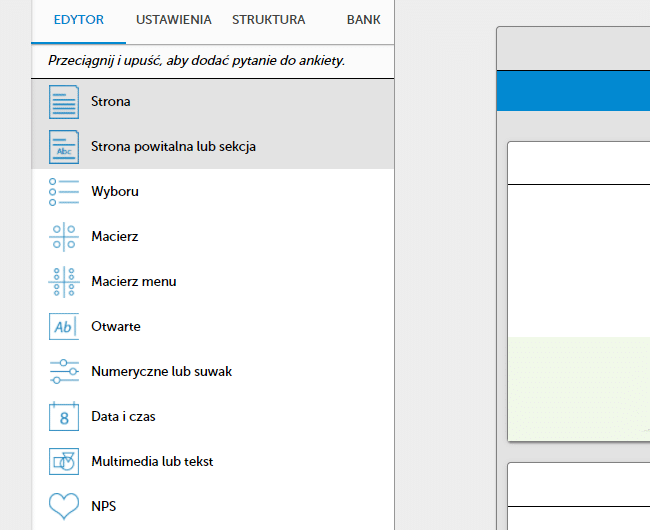Image resolution: width=650 pixels, height=530 pixels.
Task: Select the Numeryczne lub suwak slider icon
Action: (x=64, y=372)
